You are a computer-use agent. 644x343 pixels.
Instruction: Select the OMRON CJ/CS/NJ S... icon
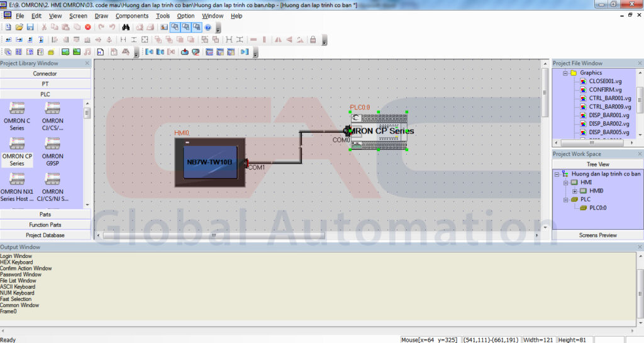[53, 187]
